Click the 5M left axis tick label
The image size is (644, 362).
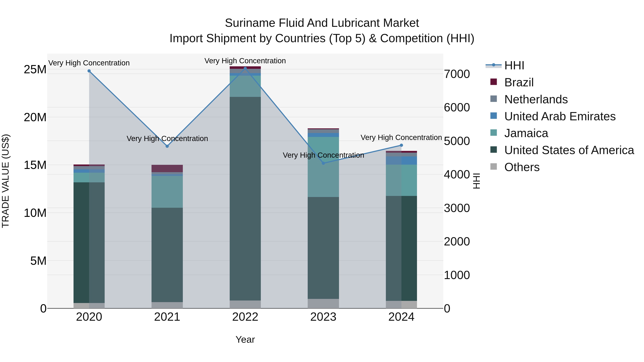click(x=38, y=261)
